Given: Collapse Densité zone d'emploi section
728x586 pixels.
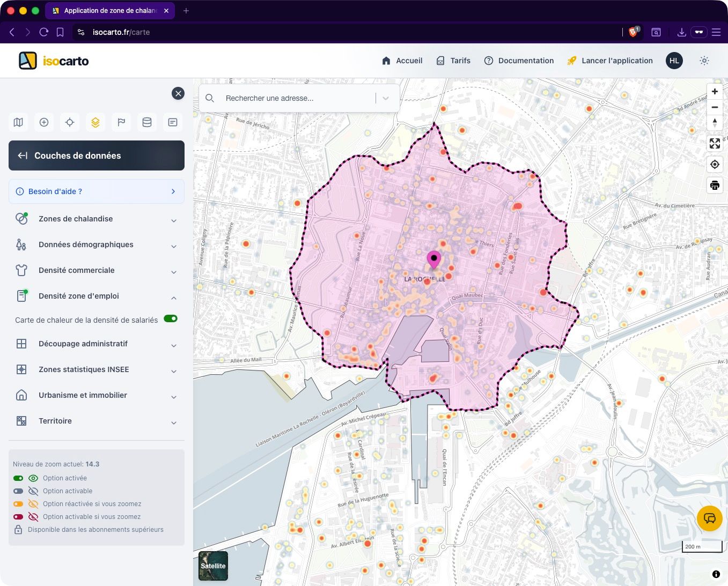Looking at the screenshot, I should tap(97, 296).
